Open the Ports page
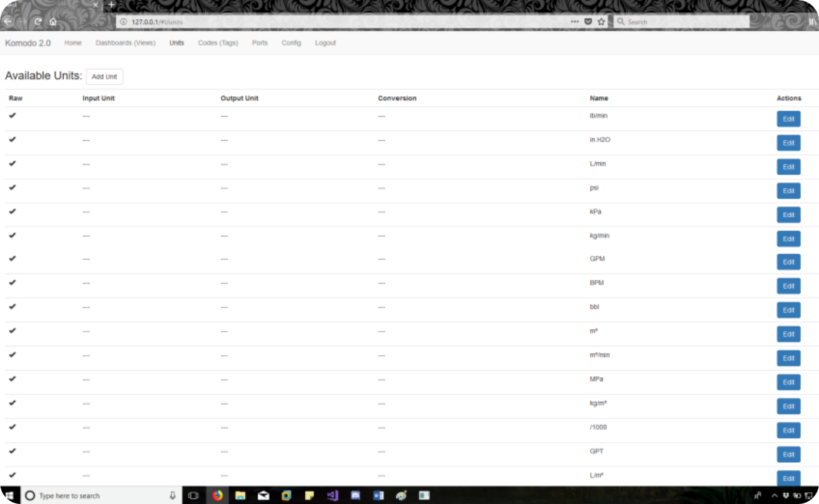819x504 pixels. pos(260,43)
